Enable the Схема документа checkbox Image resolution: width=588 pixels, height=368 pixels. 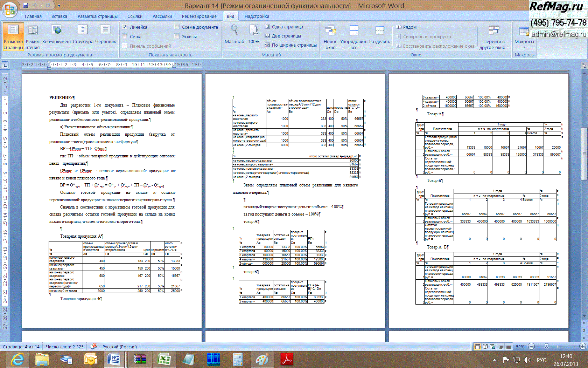click(x=177, y=27)
